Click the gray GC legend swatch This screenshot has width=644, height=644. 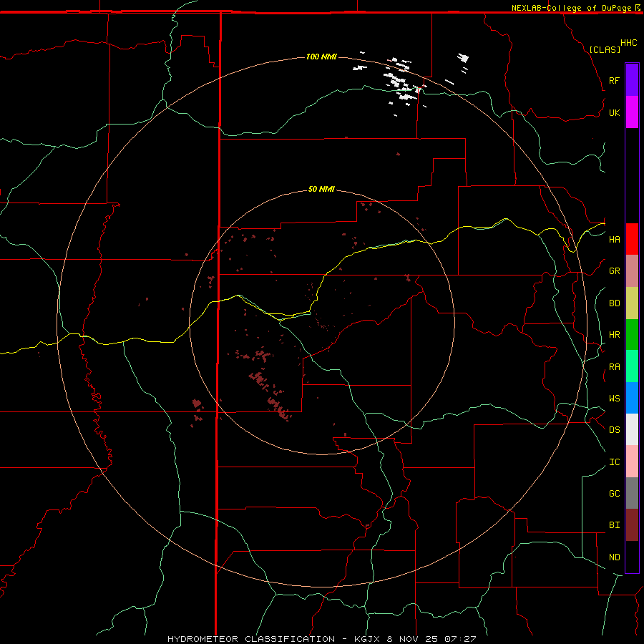(632, 493)
